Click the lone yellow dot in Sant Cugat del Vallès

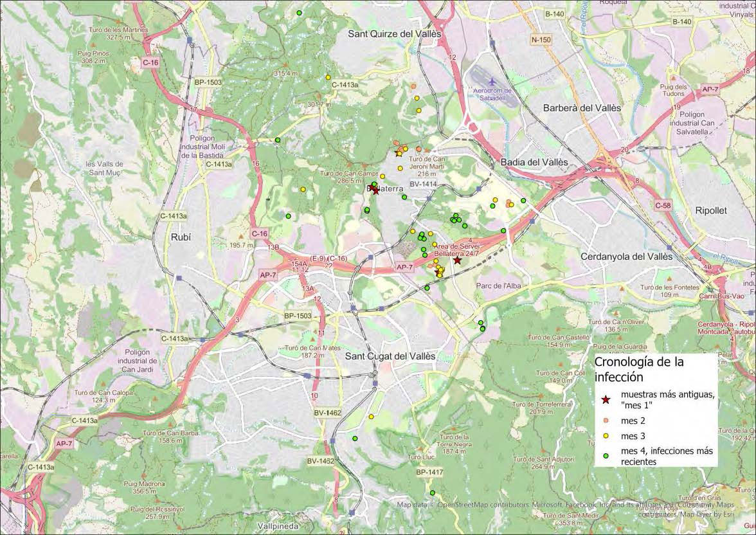point(372,415)
